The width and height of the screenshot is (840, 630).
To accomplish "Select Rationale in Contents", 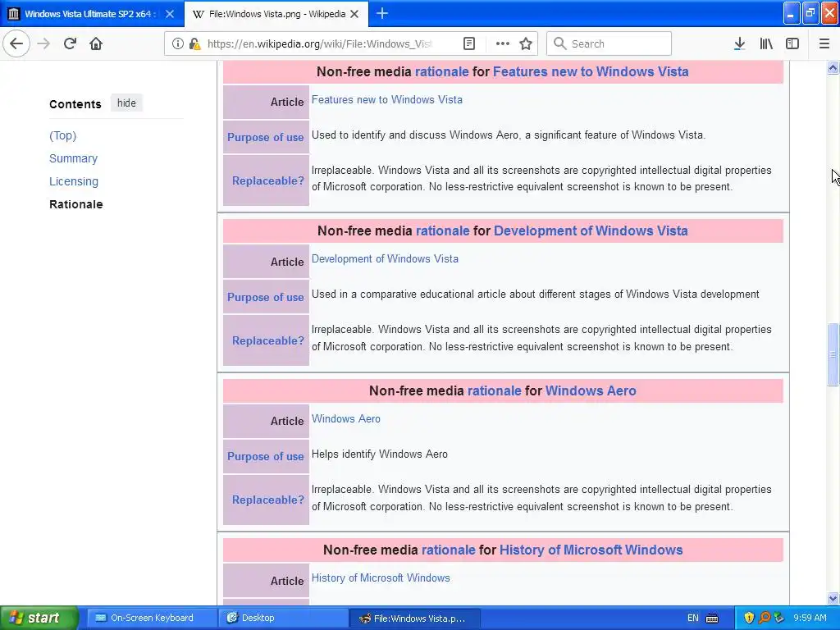I will (76, 204).
